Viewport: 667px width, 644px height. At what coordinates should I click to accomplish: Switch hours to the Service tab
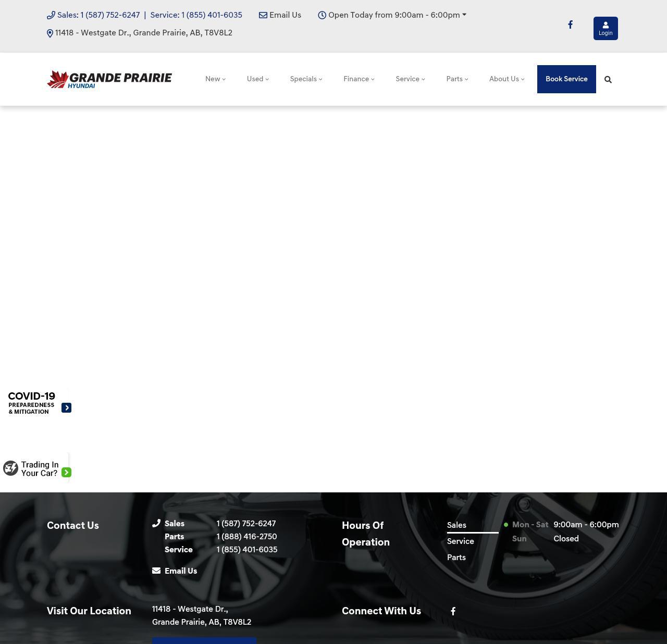(461, 541)
